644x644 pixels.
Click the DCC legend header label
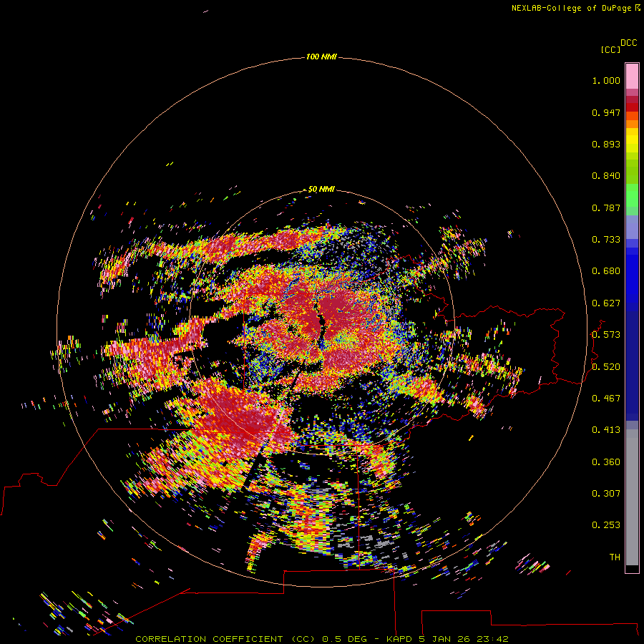(629, 43)
